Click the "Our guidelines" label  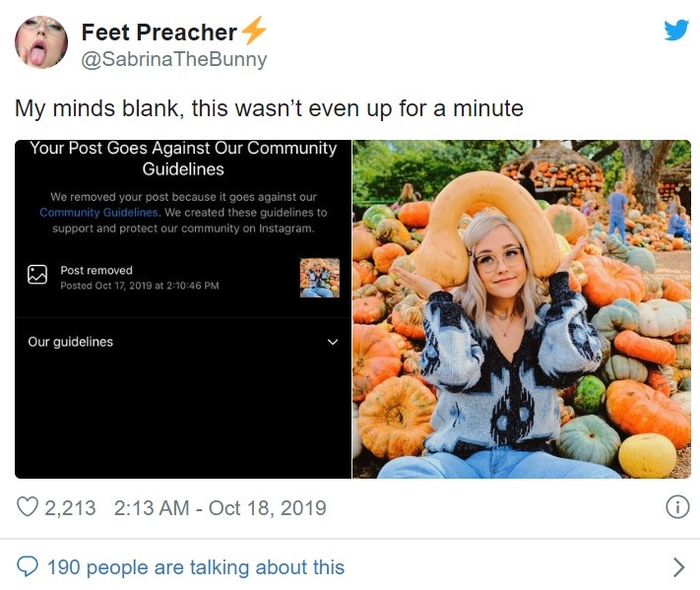coord(70,342)
